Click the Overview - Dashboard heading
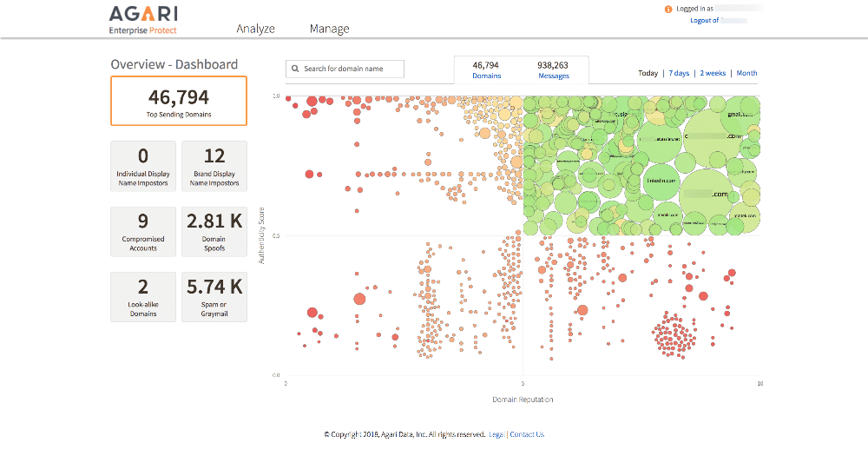The height and width of the screenshot is (456, 868). pyautogui.click(x=174, y=64)
